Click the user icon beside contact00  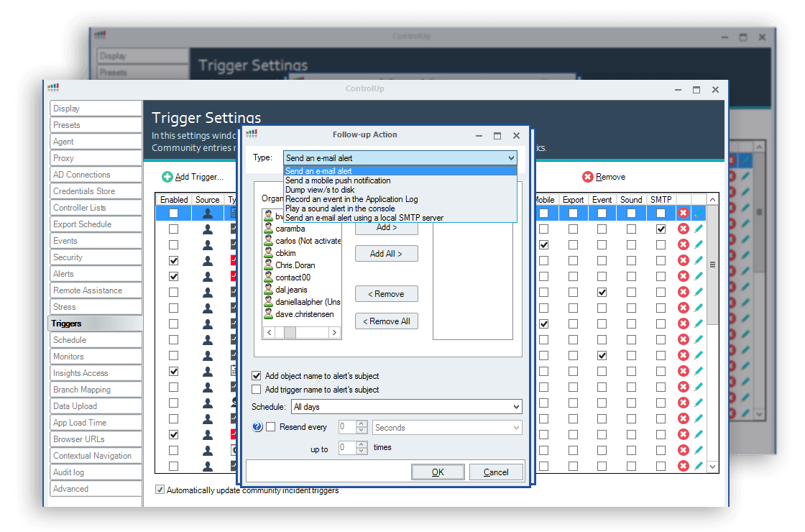pyautogui.click(x=268, y=278)
